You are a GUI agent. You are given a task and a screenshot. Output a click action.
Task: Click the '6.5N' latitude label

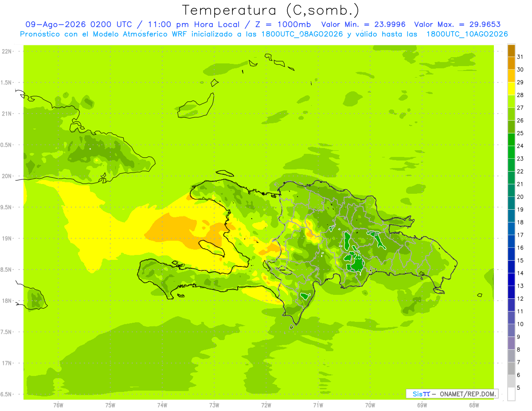pos(7,394)
